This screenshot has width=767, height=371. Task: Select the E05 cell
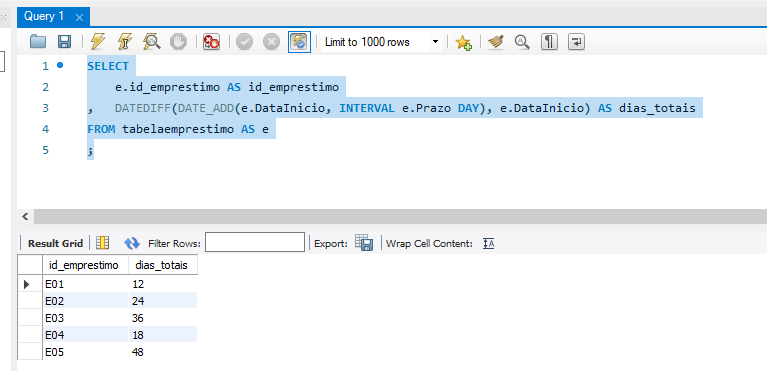86,351
